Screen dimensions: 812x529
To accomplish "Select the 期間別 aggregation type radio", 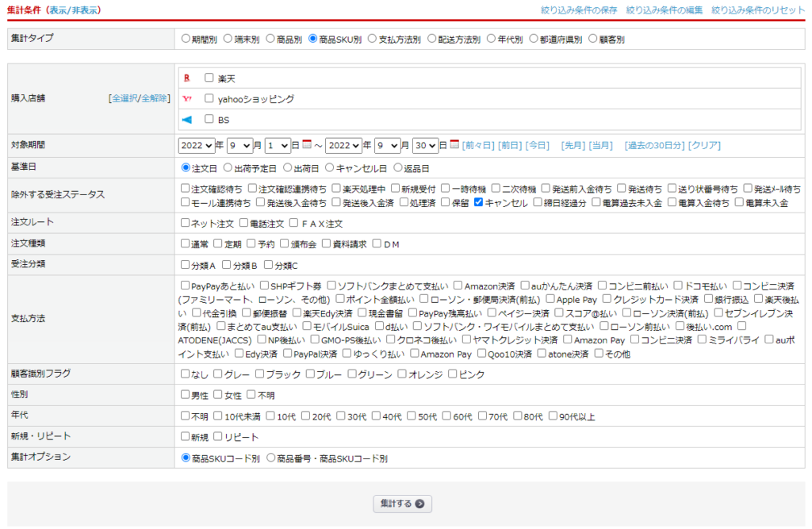I will tap(186, 37).
